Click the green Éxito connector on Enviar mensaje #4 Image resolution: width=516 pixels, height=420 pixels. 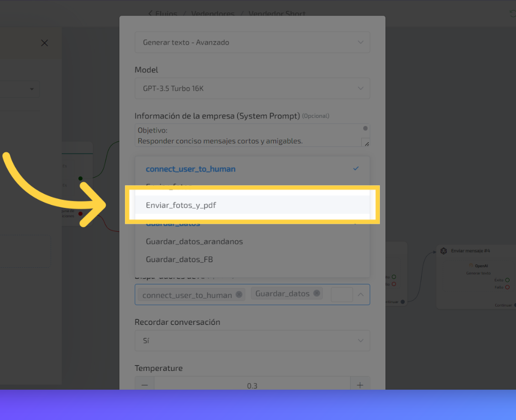[507, 280]
